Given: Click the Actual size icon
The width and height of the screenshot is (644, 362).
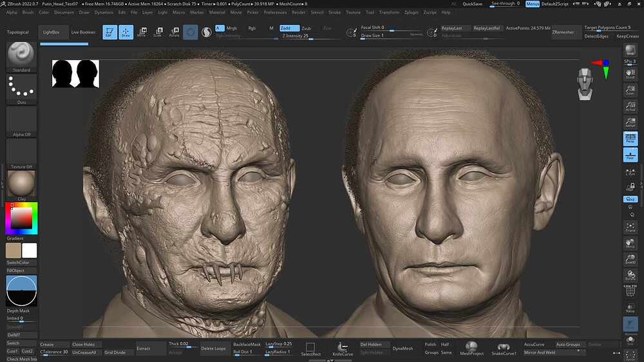Looking at the screenshot, I should 630,106.
